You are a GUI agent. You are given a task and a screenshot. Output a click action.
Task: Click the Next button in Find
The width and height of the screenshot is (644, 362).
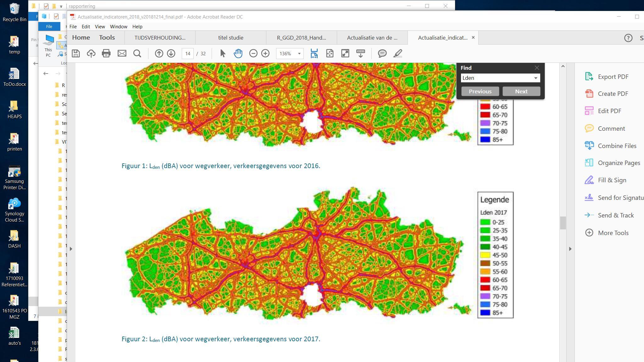pos(521,91)
